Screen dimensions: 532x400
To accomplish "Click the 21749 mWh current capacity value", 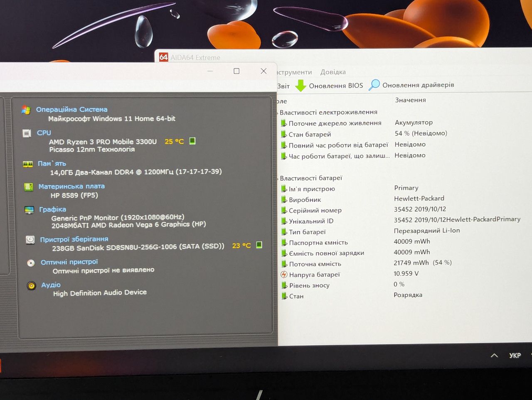I will click(423, 263).
